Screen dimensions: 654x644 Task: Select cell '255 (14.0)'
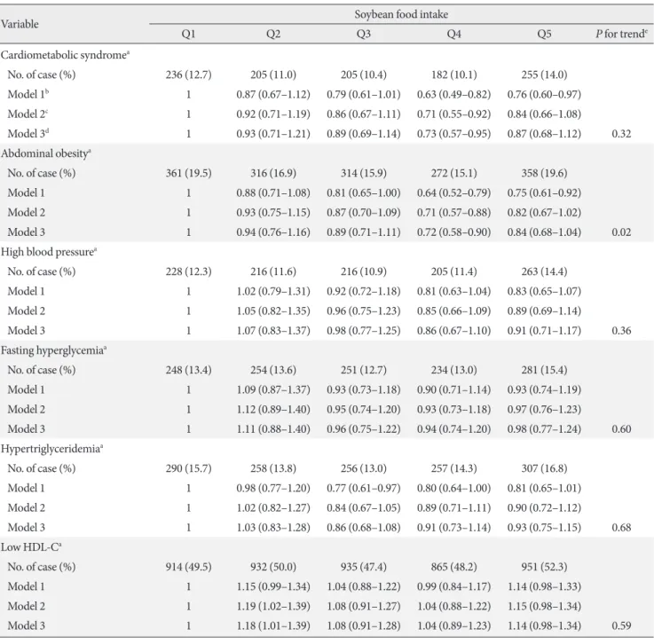click(x=544, y=75)
